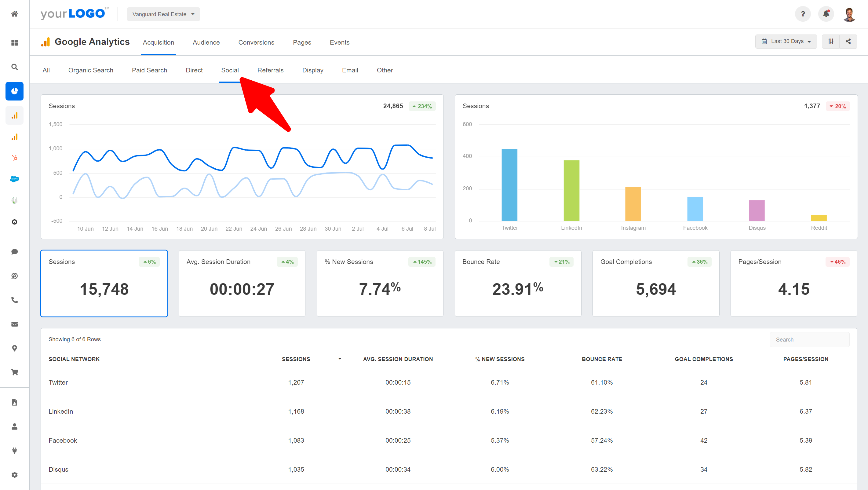Open the settings gear sidebar icon
868x490 pixels.
[x=14, y=475]
